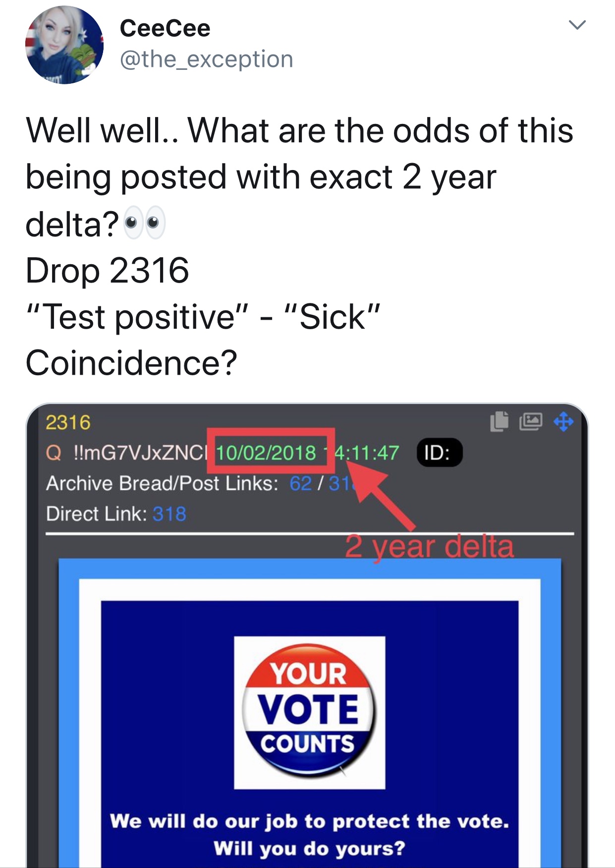Open archive bread link 62
The image size is (615, 868).
coord(300,483)
